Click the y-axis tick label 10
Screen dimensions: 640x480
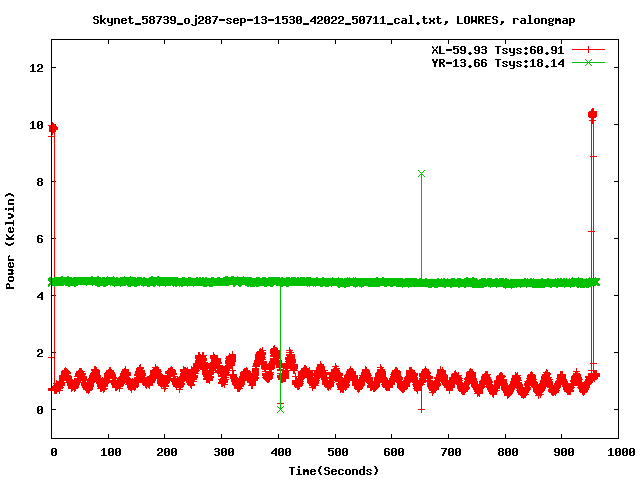coord(36,125)
